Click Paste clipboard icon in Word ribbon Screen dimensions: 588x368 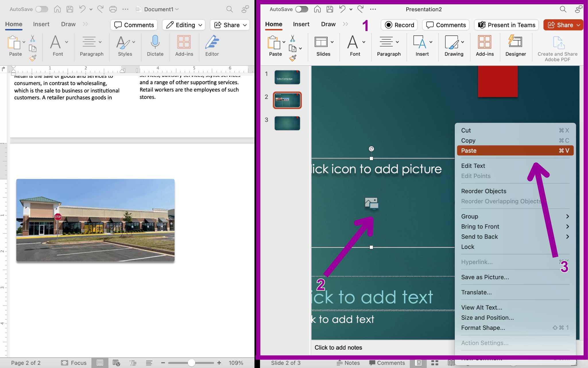click(x=13, y=43)
